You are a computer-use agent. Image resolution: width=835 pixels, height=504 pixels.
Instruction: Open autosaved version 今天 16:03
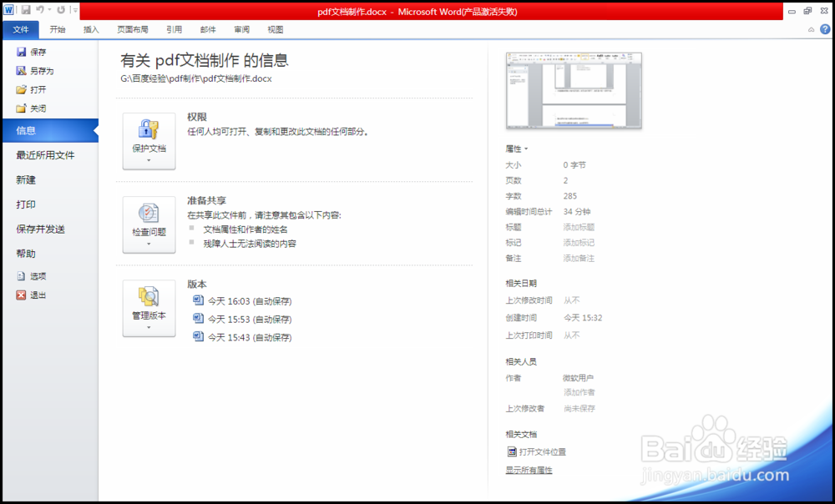pyautogui.click(x=242, y=301)
